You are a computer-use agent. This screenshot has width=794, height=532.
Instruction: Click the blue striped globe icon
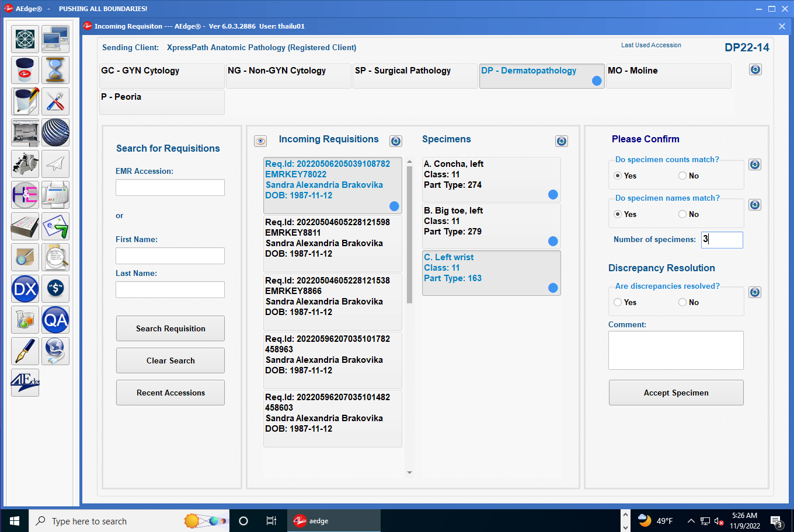[x=55, y=132]
